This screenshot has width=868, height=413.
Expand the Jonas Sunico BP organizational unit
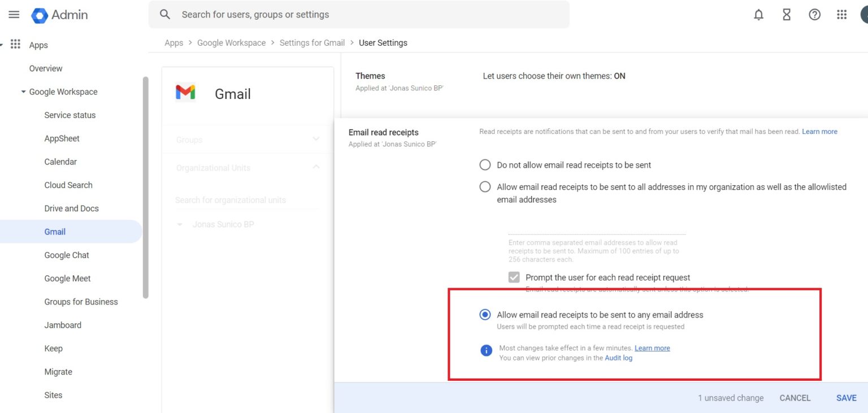point(179,224)
